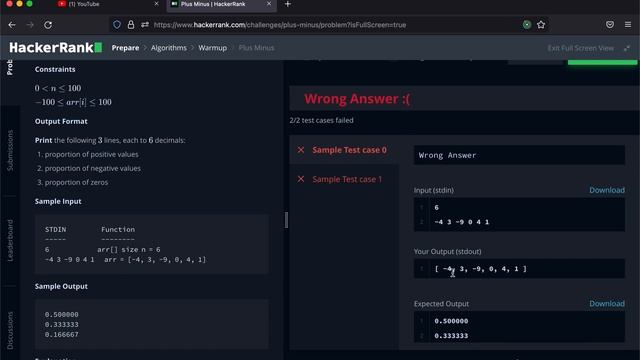Click the Sample Output heading
This screenshot has height=360, width=640.
[x=61, y=286]
